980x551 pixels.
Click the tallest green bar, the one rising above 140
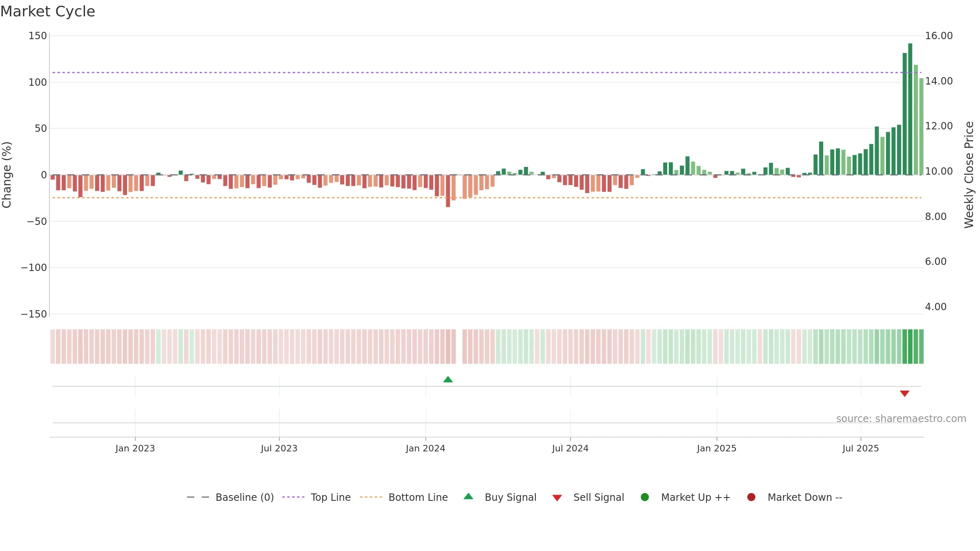(910, 109)
